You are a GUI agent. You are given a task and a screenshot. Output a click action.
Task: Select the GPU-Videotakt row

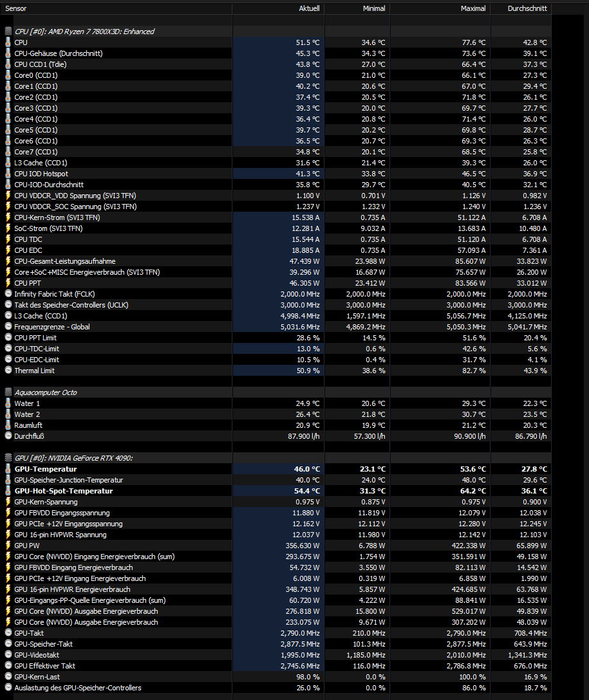276,655
